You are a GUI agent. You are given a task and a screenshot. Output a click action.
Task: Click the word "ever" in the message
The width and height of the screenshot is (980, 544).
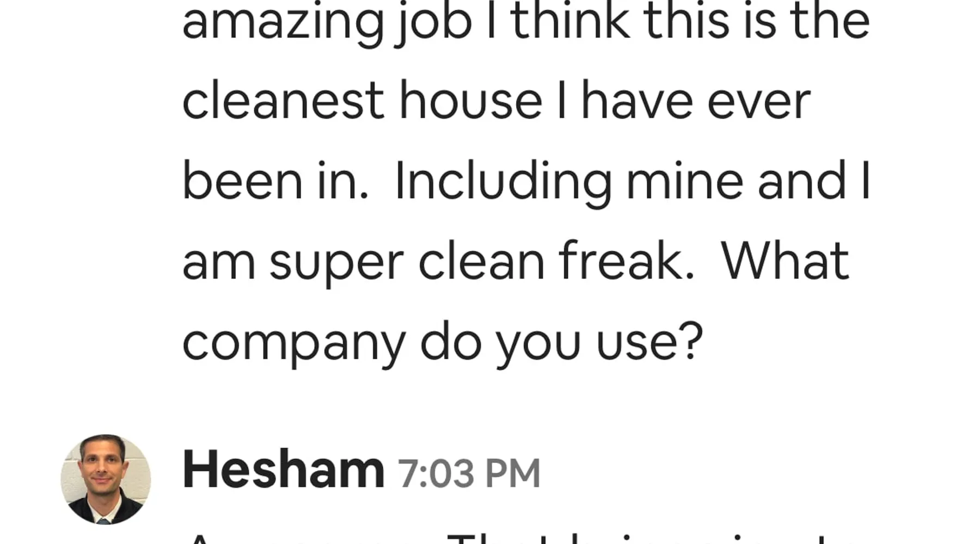(x=759, y=102)
